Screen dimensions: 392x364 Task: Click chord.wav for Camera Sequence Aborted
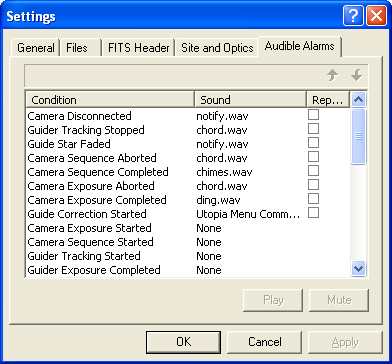(x=222, y=158)
